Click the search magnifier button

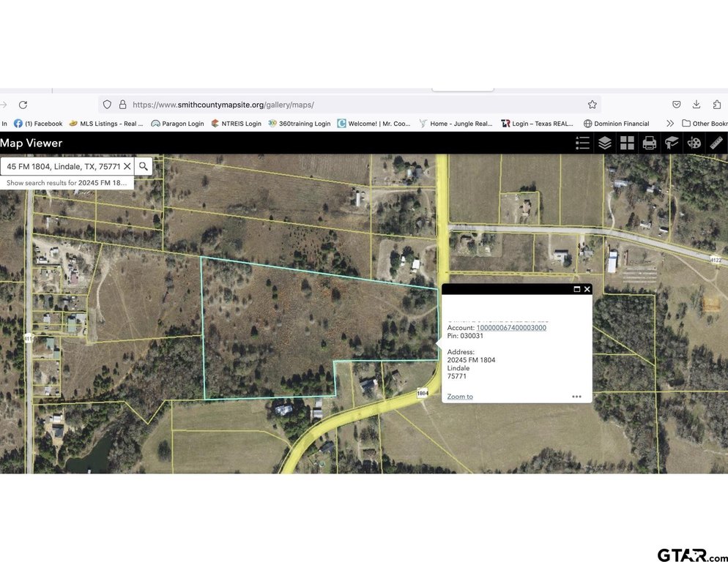tap(144, 166)
